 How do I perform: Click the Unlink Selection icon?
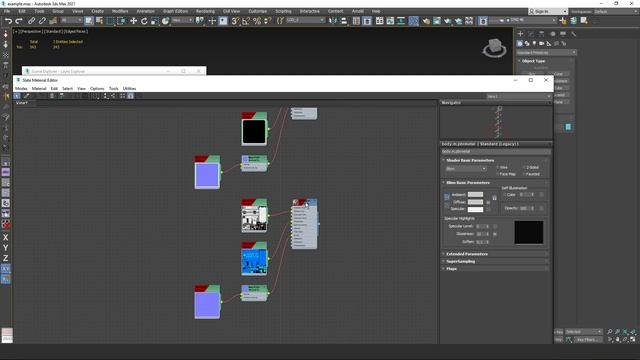click(42, 21)
